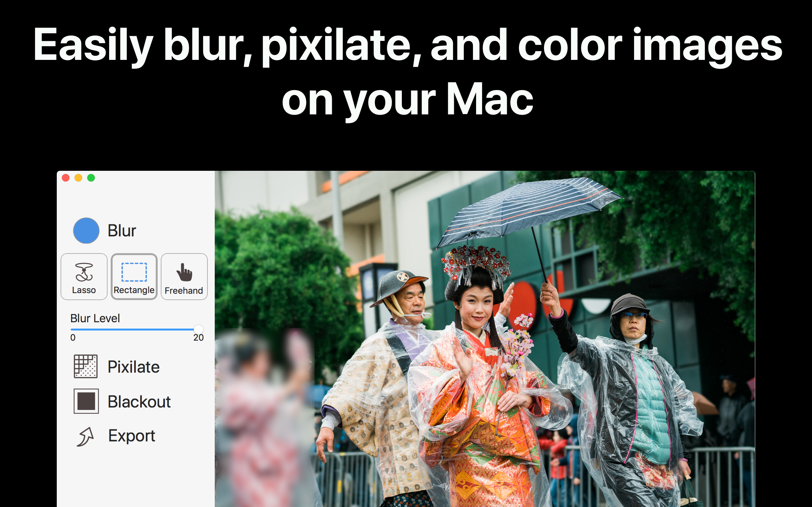Click the slider maximum label 20
This screenshot has width=812, height=507.
pyautogui.click(x=198, y=338)
